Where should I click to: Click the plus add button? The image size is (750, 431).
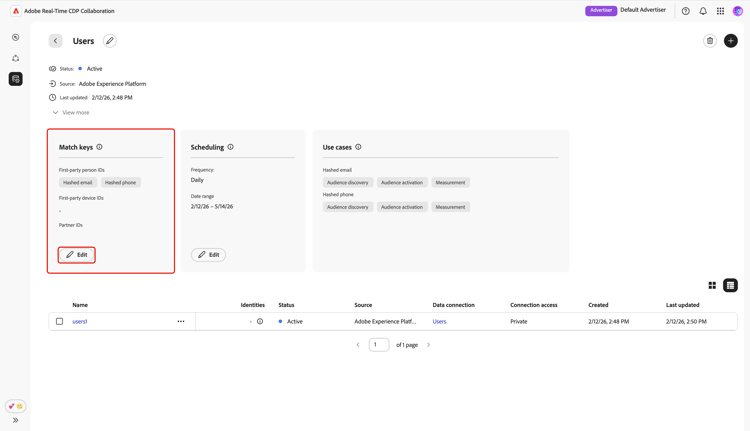[x=731, y=41]
